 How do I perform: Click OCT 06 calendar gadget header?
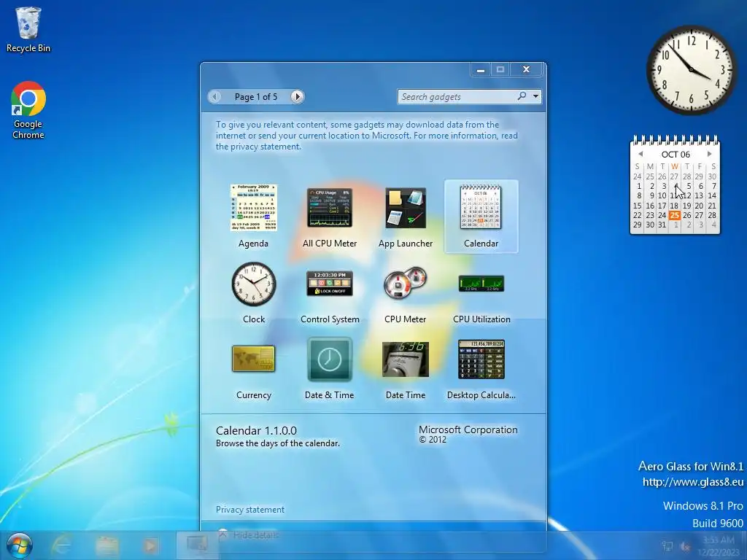(675, 155)
